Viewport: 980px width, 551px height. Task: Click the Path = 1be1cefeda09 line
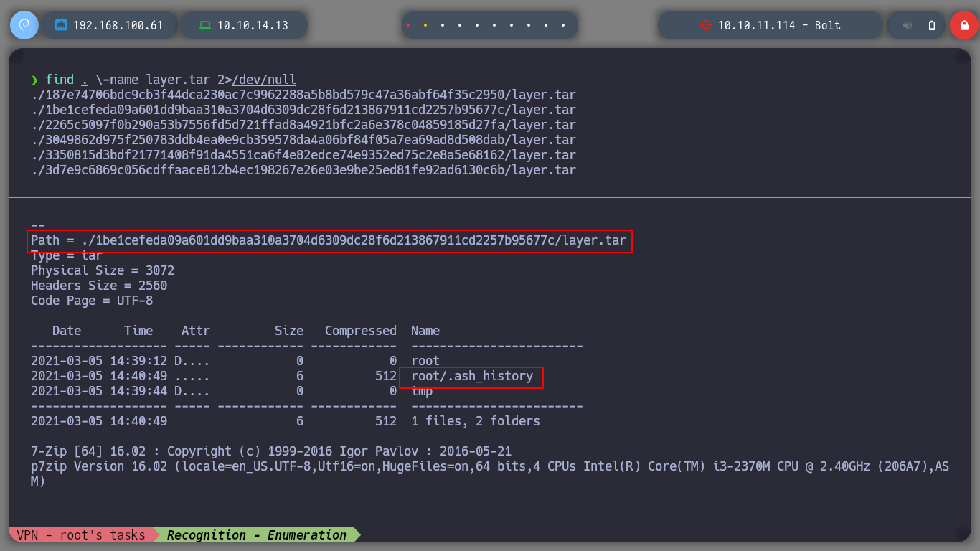pyautogui.click(x=329, y=240)
